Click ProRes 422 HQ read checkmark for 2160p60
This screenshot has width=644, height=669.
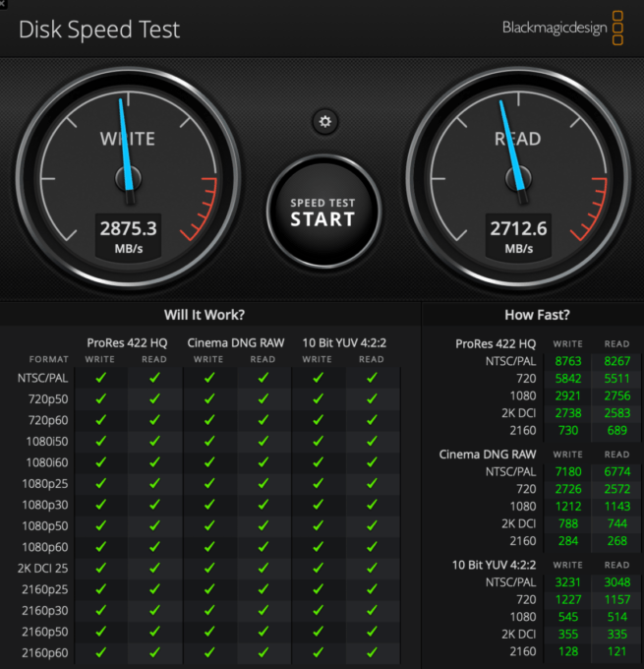[x=154, y=652]
